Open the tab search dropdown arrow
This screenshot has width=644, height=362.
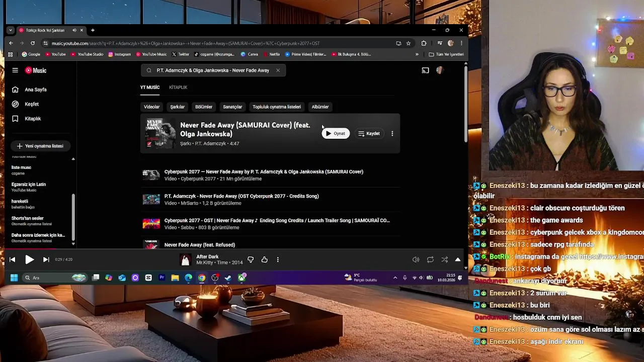(11, 30)
